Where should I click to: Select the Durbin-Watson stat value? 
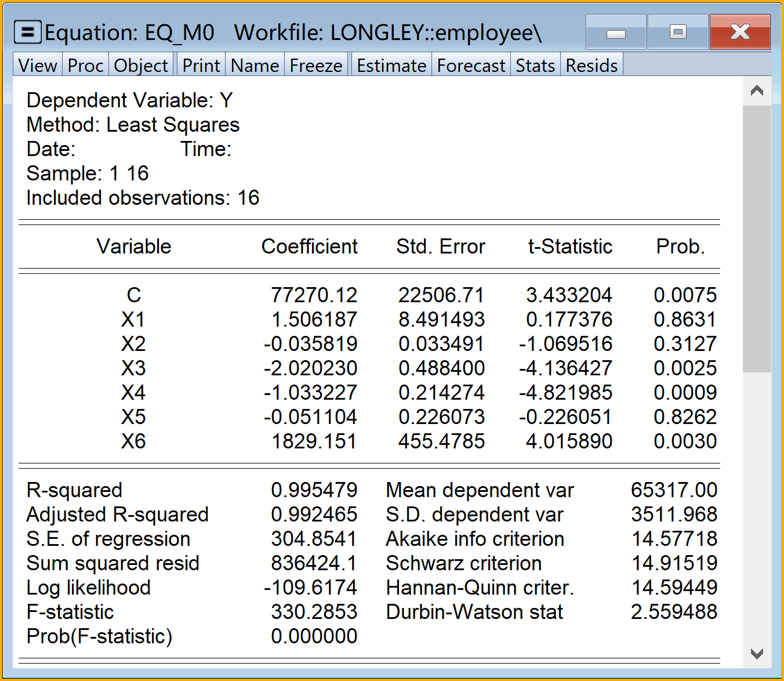tap(674, 612)
